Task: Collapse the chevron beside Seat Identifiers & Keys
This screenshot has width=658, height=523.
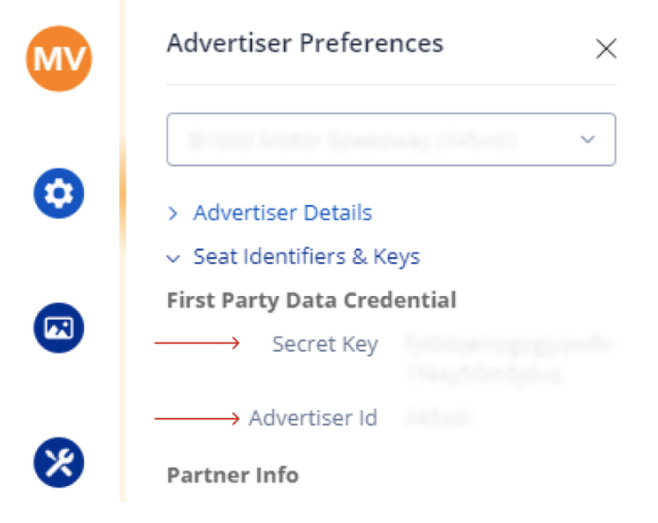Action: [173, 258]
